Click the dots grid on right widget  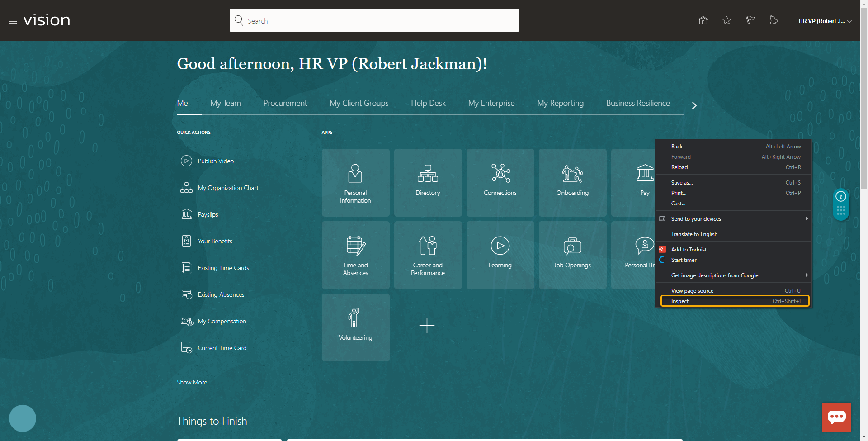[841, 211]
